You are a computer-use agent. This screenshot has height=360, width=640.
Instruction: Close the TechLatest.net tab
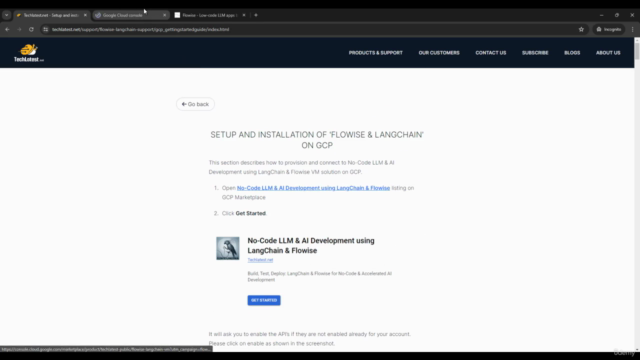(x=85, y=15)
